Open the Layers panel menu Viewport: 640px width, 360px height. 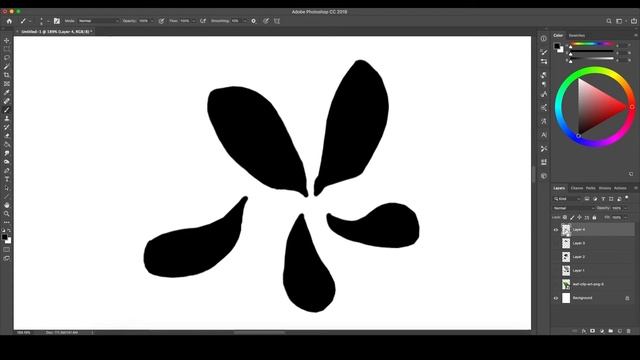tap(636, 188)
